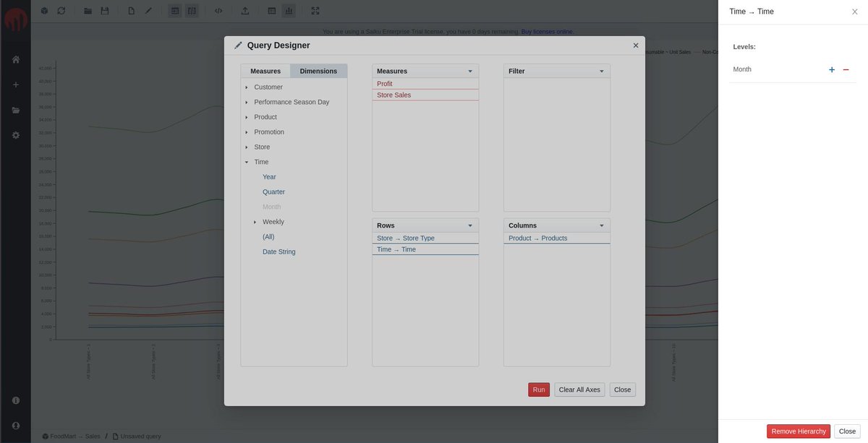The height and width of the screenshot is (443, 868).
Task: Expand the Store dimension
Action: [x=247, y=147]
